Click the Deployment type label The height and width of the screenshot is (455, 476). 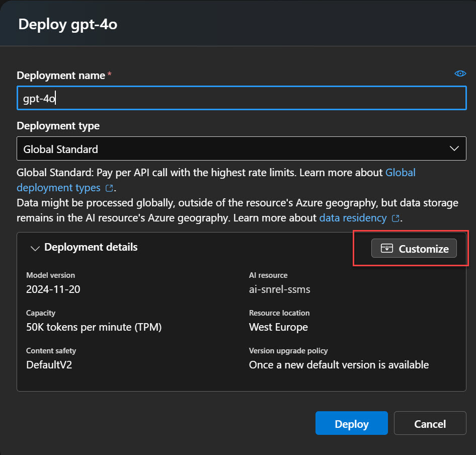(58, 126)
